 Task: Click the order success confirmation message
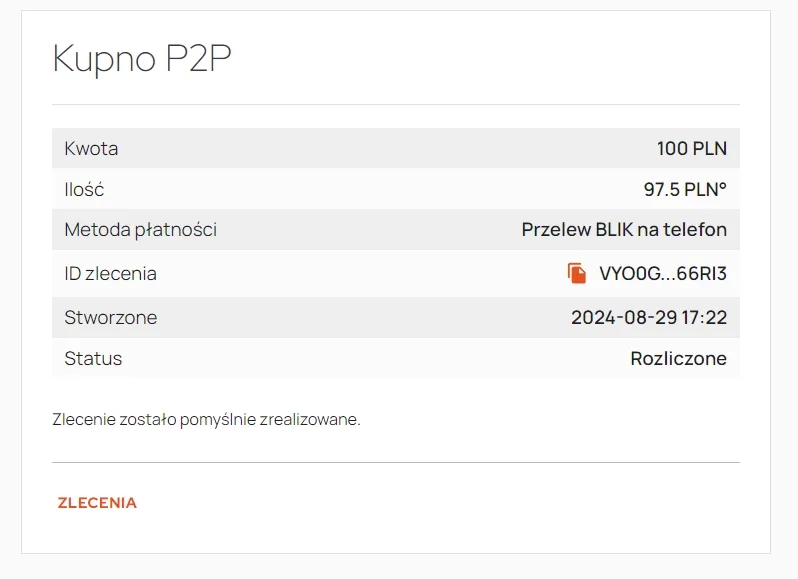coord(206,419)
